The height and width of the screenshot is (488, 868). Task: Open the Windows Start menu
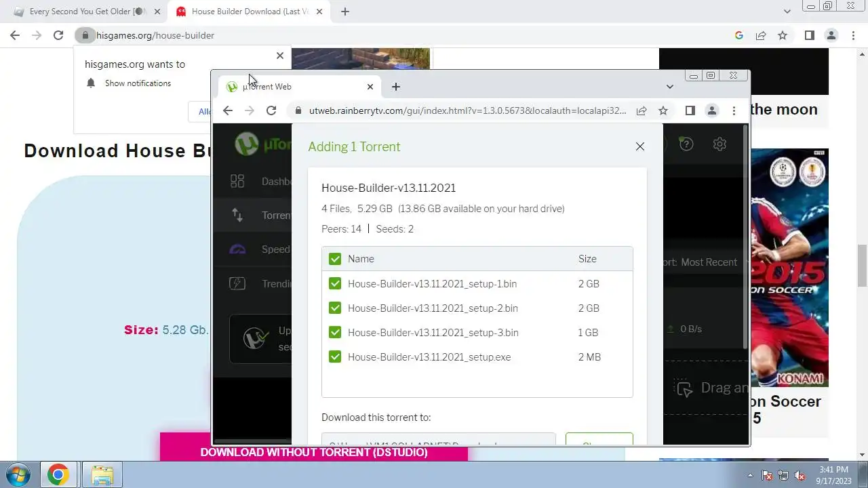pos(18,474)
